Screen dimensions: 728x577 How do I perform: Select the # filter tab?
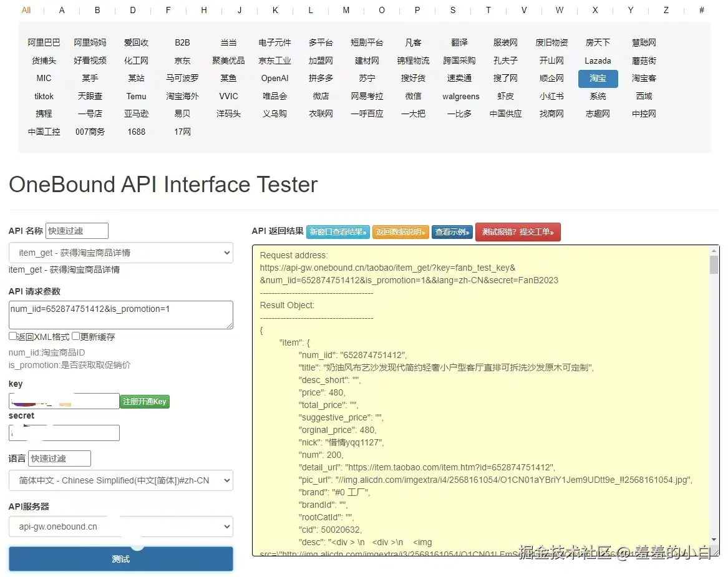(x=702, y=10)
